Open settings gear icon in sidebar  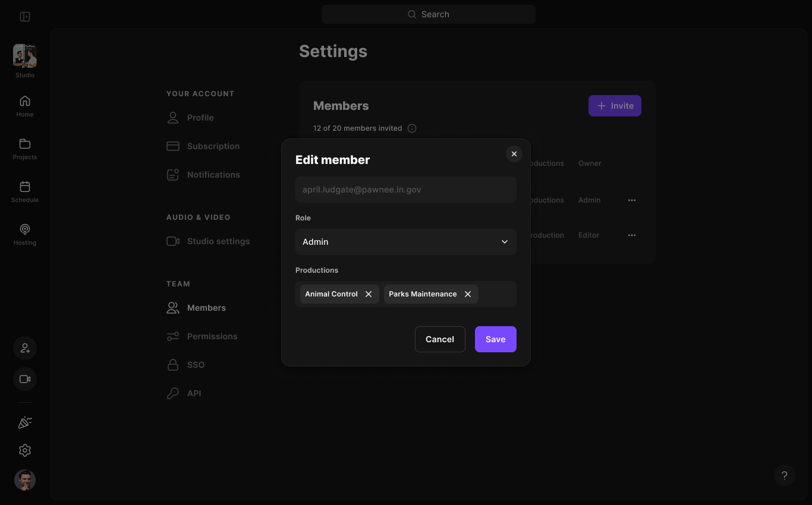tap(25, 450)
